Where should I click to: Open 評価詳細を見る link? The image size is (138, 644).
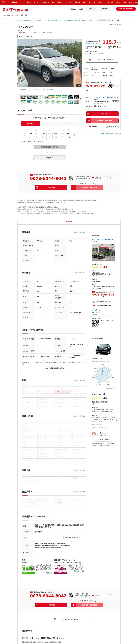click(110, 389)
